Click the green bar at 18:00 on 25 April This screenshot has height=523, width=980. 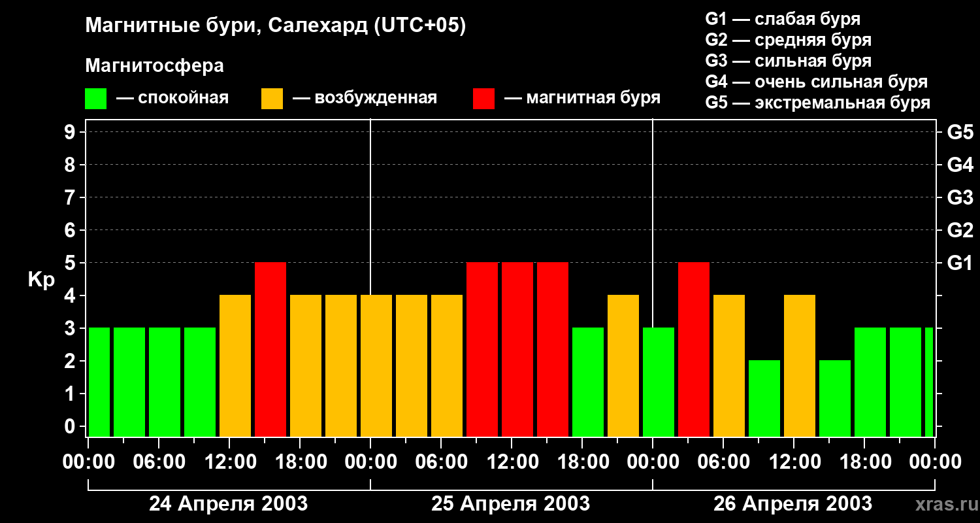pos(588,382)
